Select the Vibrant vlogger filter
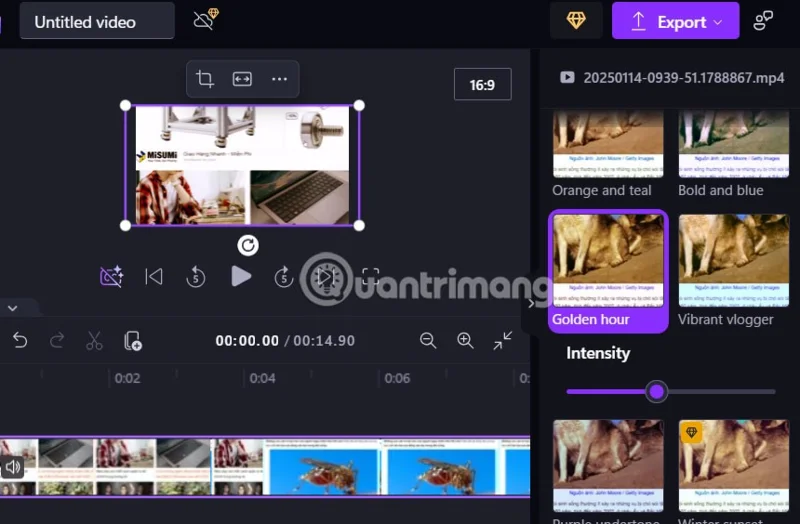Viewport: 800px width, 524px height. pos(734,270)
